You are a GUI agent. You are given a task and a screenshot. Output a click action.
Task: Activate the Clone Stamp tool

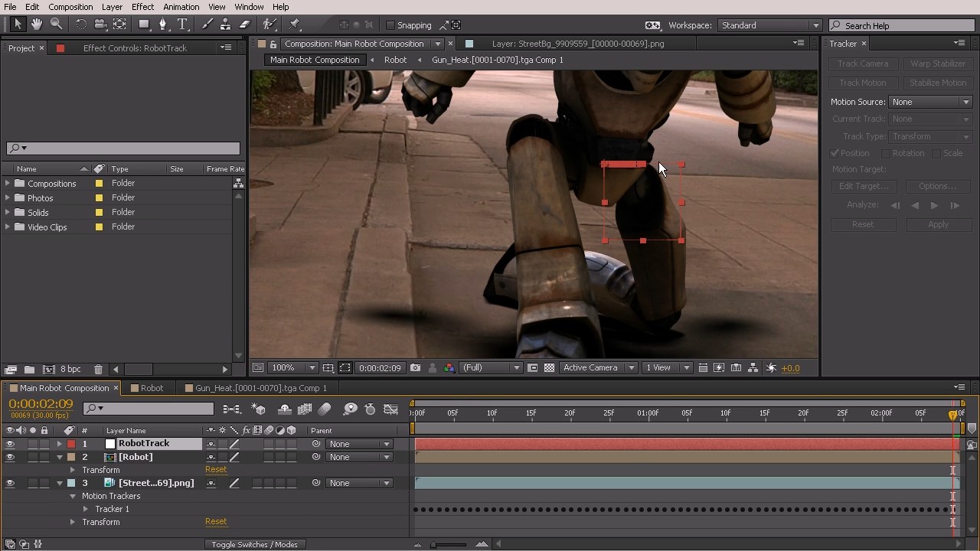[226, 24]
